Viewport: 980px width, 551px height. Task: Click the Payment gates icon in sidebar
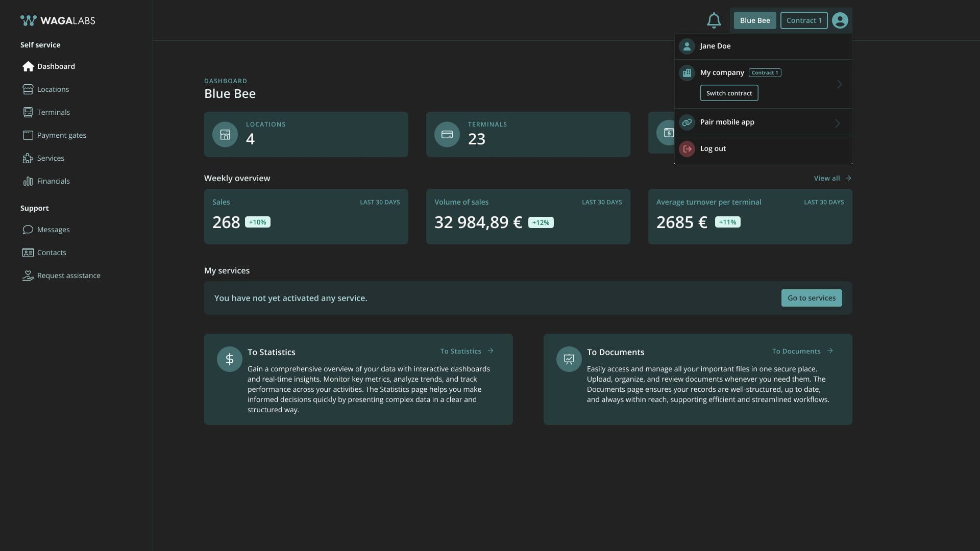point(28,135)
